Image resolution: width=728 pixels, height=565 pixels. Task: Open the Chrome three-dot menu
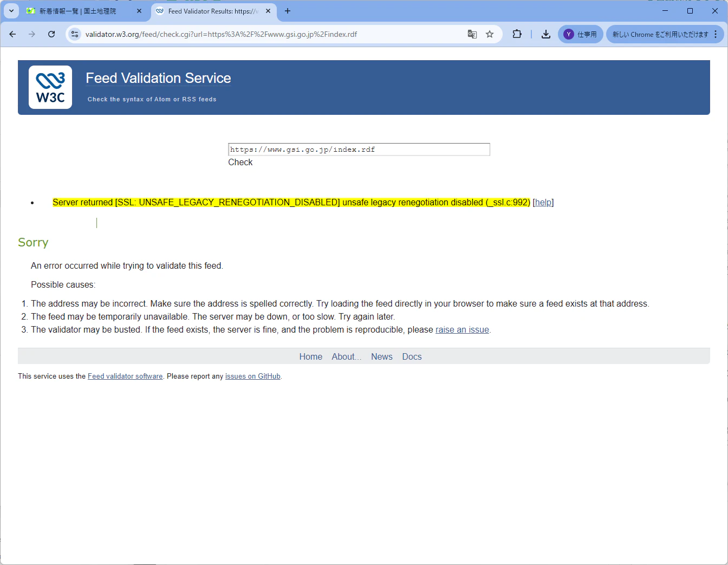tap(716, 34)
